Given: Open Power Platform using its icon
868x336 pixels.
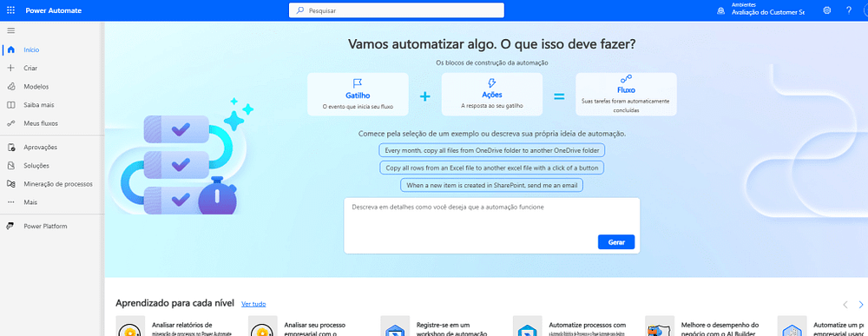Looking at the screenshot, I should 10,227.
